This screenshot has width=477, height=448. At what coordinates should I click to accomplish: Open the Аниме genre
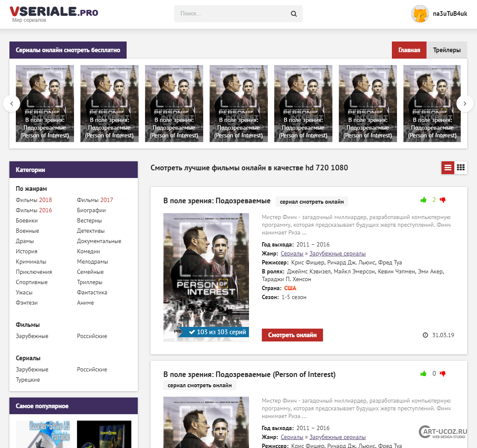(85, 303)
